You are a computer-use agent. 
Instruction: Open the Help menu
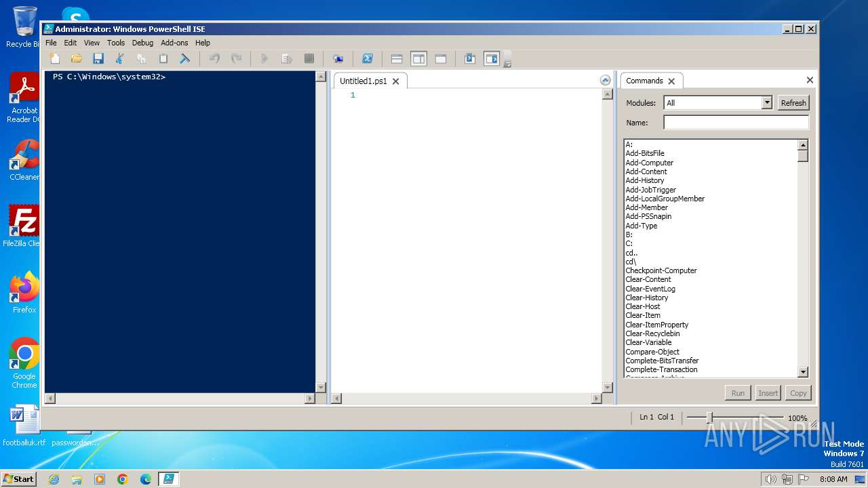[x=203, y=43]
